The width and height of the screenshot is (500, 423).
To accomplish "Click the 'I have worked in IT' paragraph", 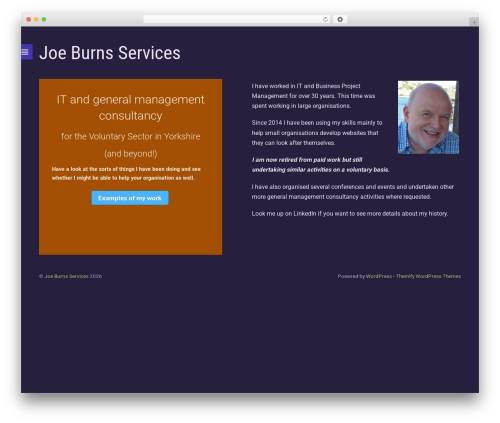I will coord(313,96).
